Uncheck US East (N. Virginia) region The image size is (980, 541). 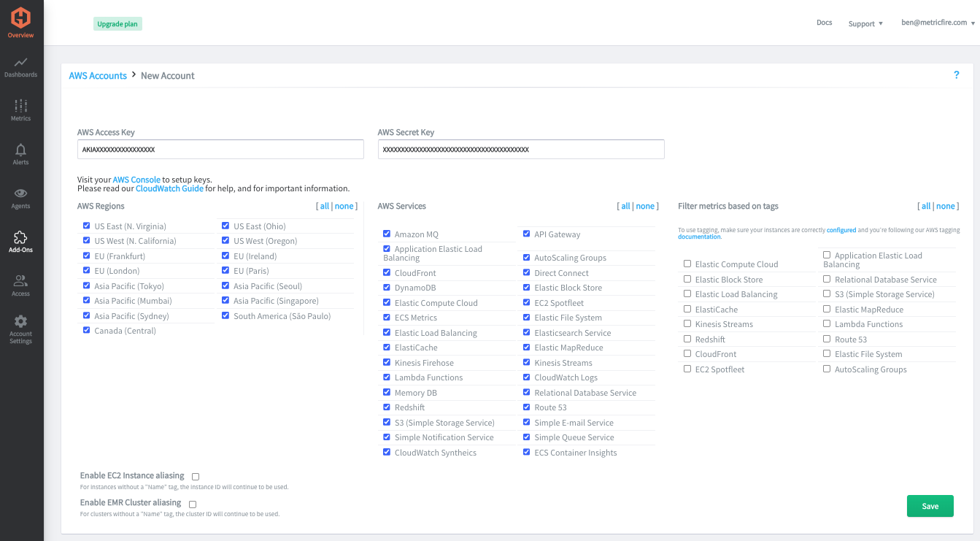click(87, 226)
